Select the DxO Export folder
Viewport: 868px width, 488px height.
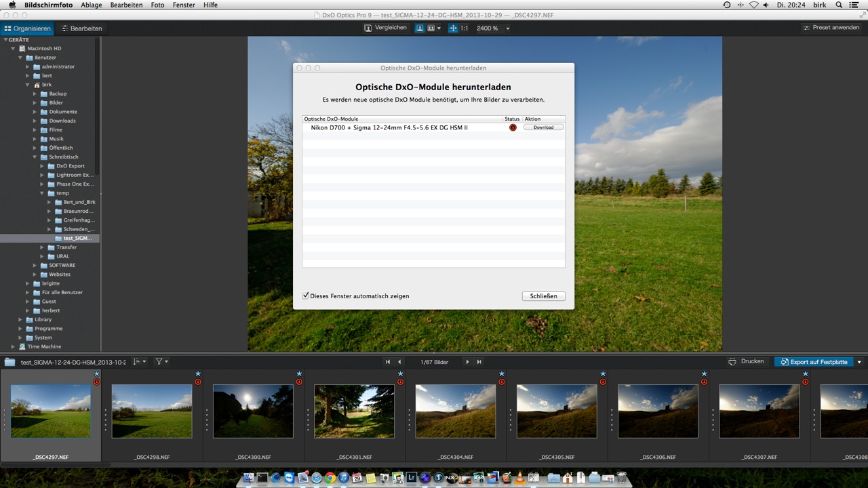71,166
